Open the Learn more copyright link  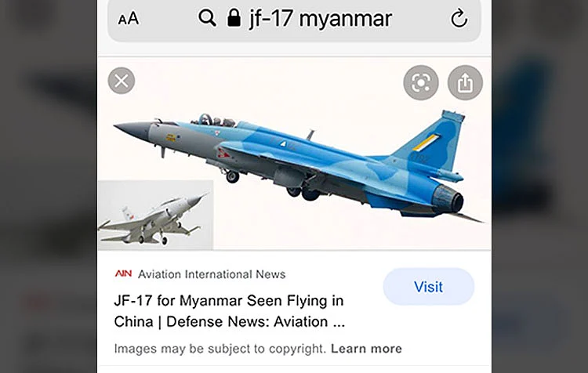[366, 349]
